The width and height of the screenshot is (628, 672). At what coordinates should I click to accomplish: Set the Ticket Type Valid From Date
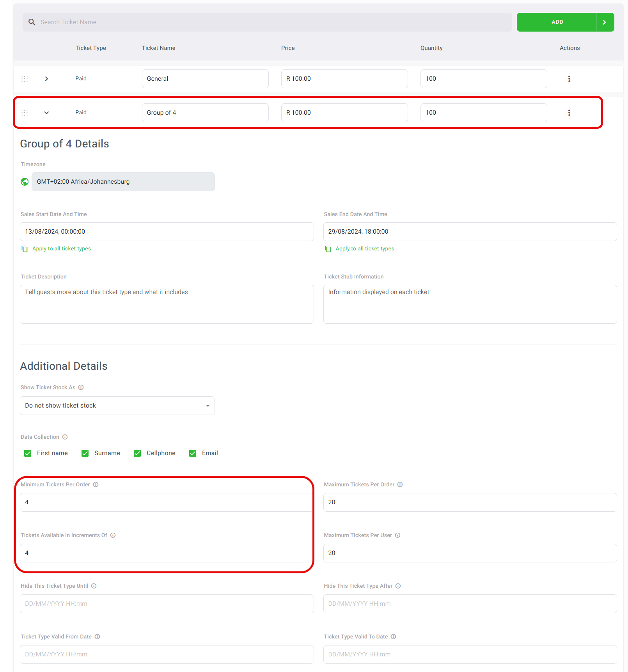pyautogui.click(x=167, y=654)
